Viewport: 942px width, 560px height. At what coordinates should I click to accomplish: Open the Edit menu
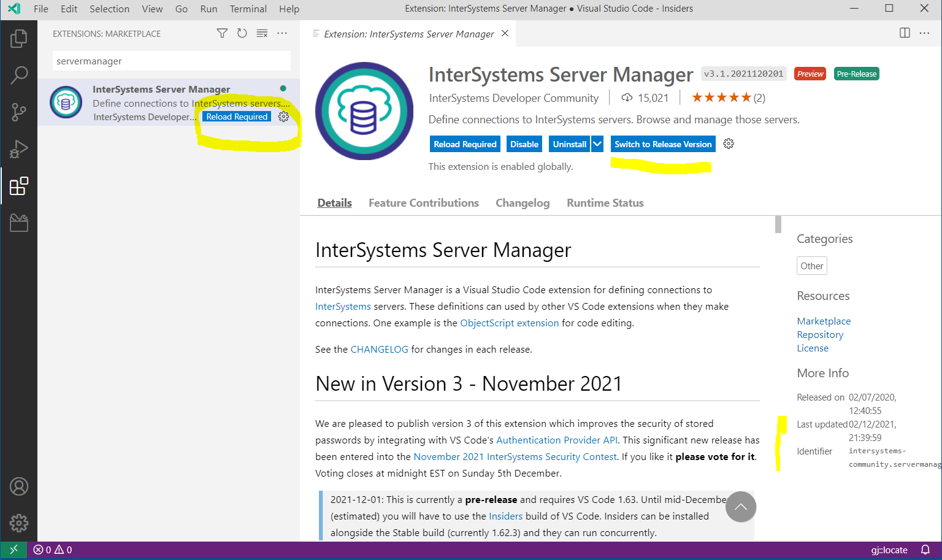[69, 9]
